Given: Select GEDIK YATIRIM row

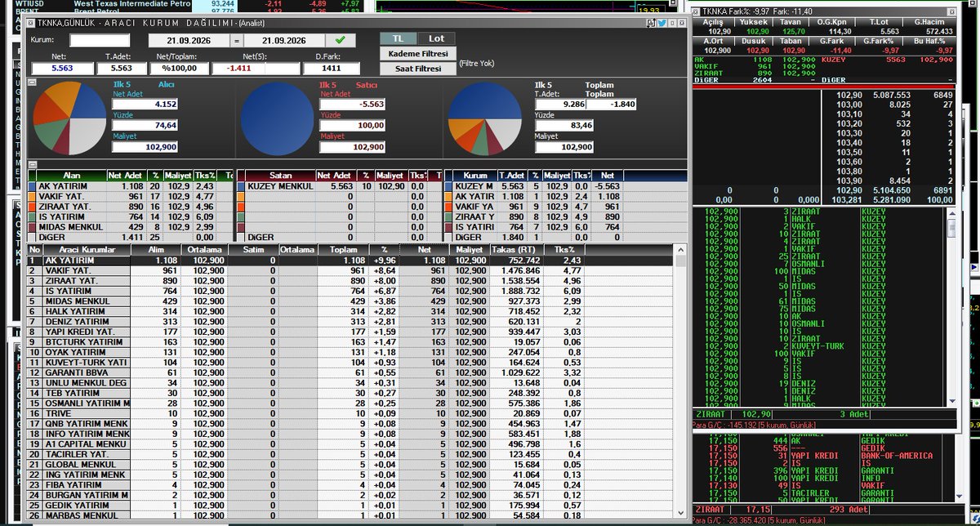Looking at the screenshot, I should pos(351,505).
